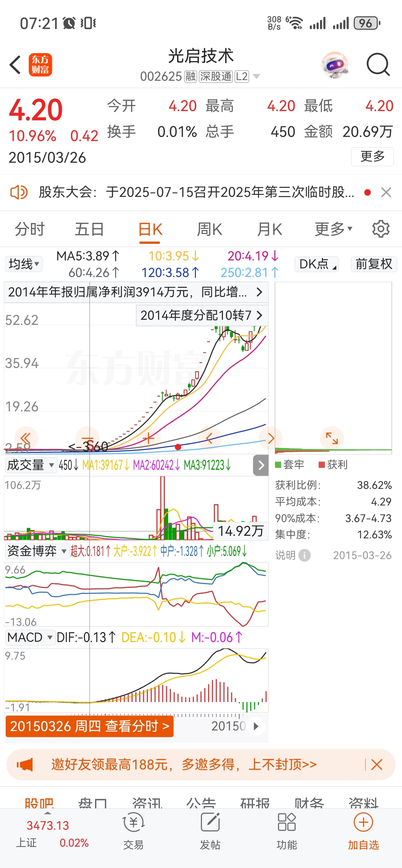Open the 成交量 indicator dropdown
Image resolution: width=402 pixels, height=868 pixels.
(x=31, y=465)
